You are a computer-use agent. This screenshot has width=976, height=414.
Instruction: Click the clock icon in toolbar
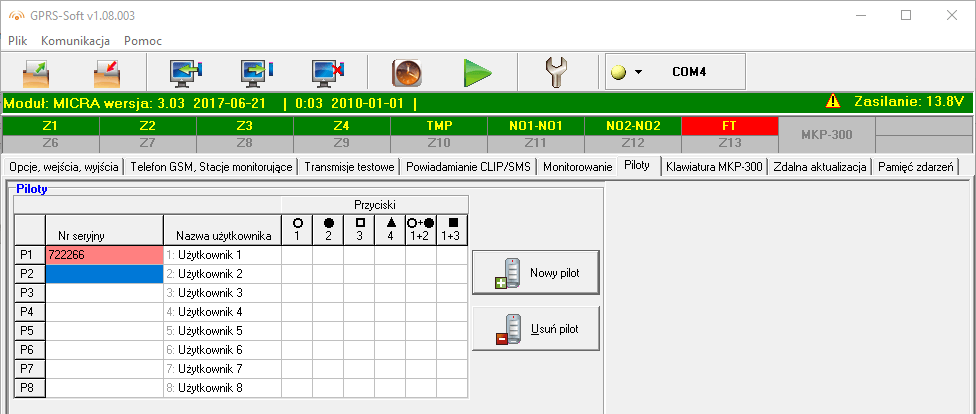tap(407, 73)
